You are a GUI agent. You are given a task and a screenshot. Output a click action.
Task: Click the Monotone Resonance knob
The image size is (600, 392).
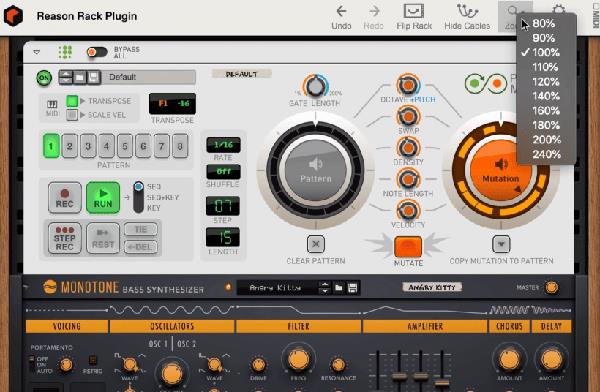click(338, 365)
